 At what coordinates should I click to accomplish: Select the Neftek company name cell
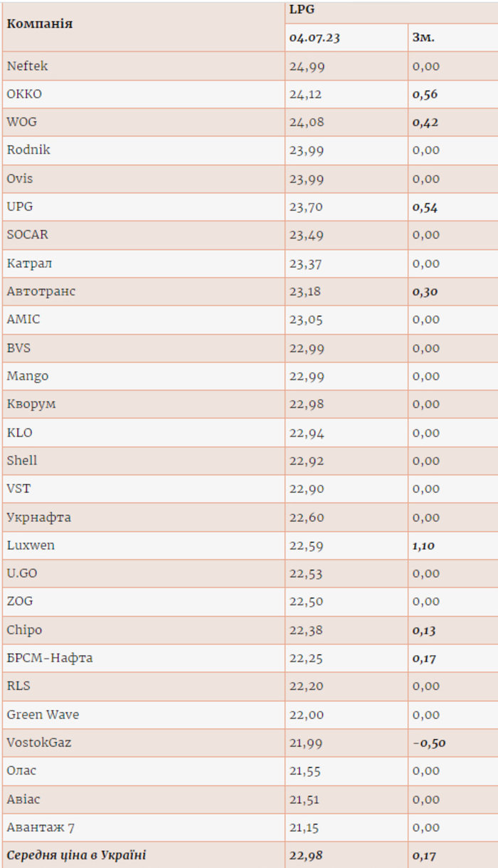pos(28,66)
